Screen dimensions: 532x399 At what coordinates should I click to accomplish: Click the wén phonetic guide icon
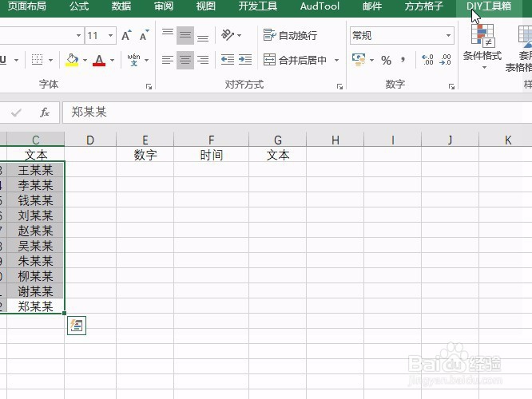tap(133, 60)
